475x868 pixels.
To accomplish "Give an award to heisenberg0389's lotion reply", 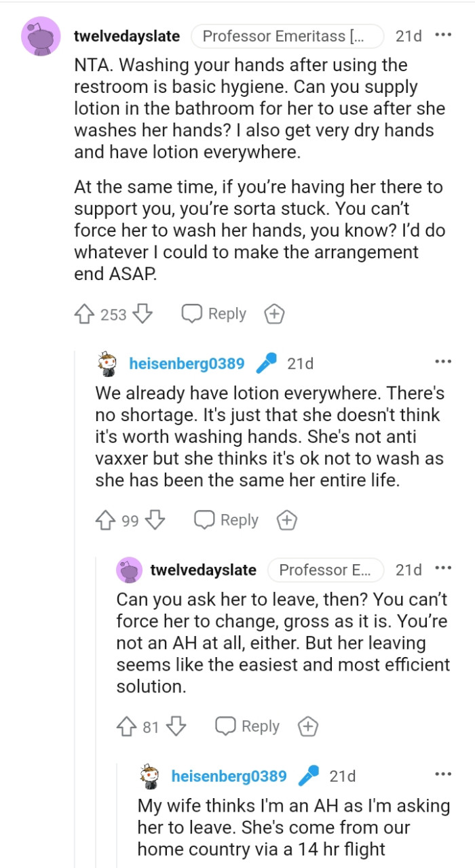I will click(x=286, y=520).
